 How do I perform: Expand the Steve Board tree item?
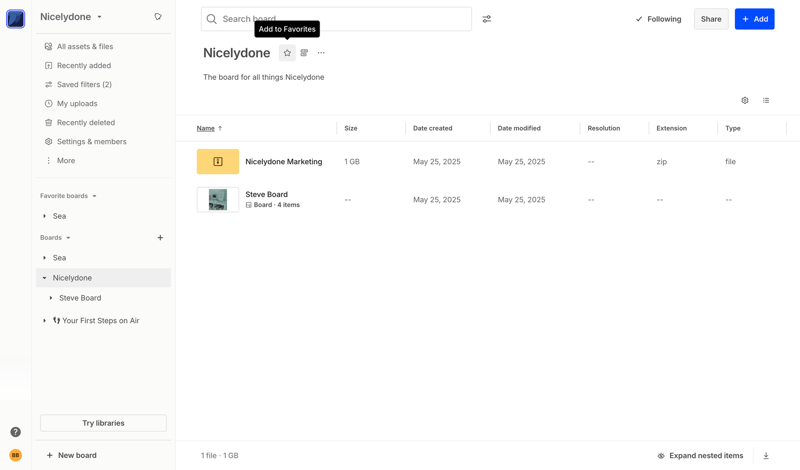tap(51, 298)
